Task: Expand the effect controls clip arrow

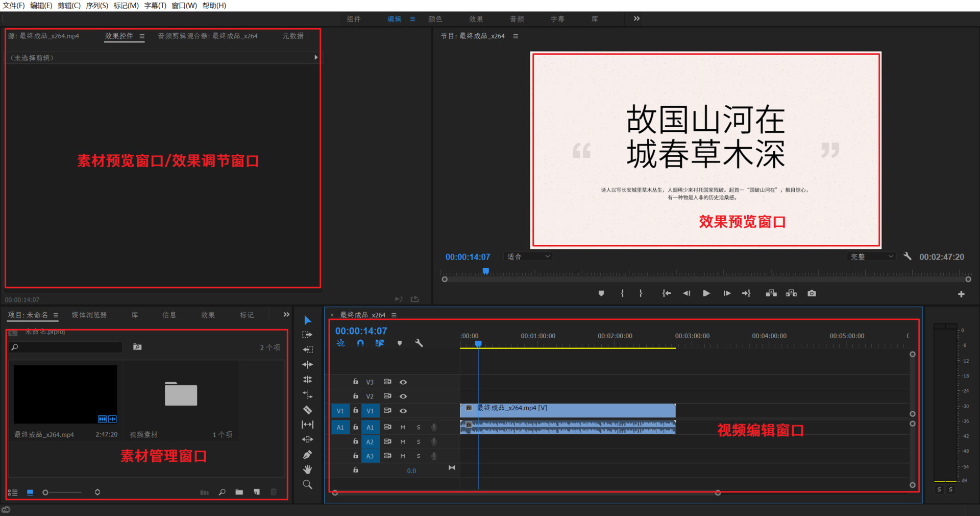Action: click(x=316, y=57)
